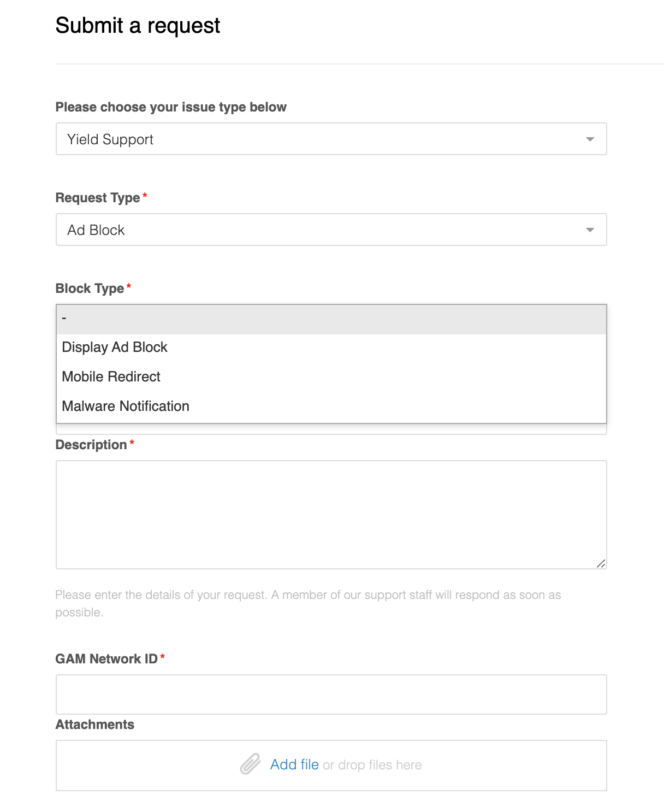Screen dimensions: 664x812
Task: Click the GAM Network ID label
Action: [x=106, y=659]
